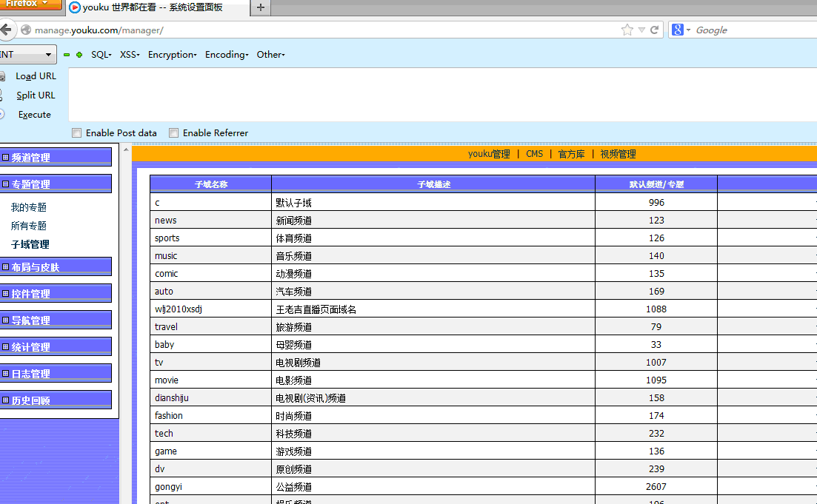Open the INT type combo box

[27, 54]
